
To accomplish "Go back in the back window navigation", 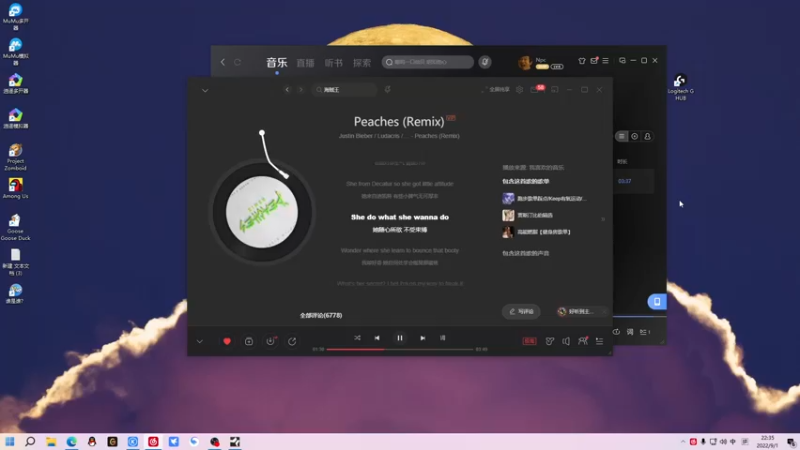I will [x=223, y=62].
